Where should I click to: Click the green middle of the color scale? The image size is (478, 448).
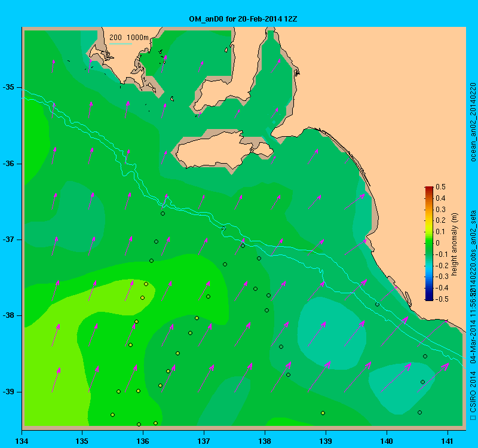[x=429, y=244]
